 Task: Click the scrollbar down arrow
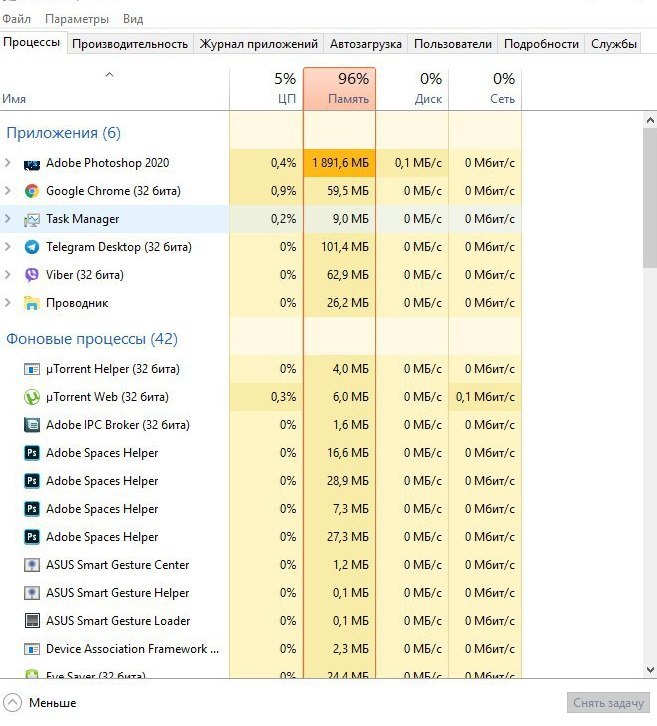pyautogui.click(x=650, y=670)
